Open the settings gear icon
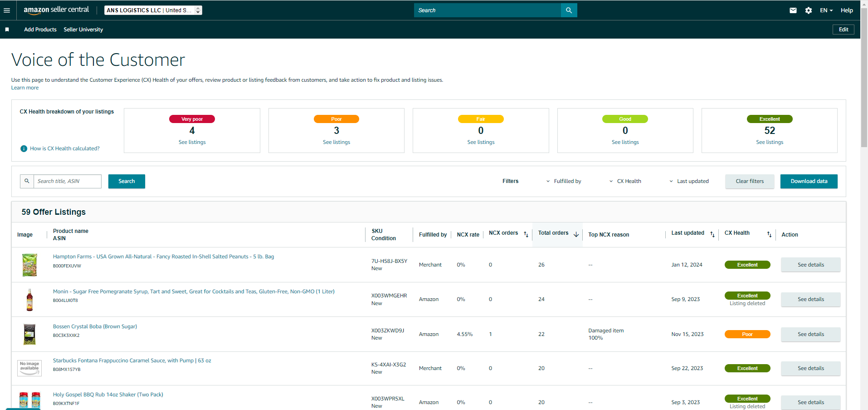 point(809,10)
